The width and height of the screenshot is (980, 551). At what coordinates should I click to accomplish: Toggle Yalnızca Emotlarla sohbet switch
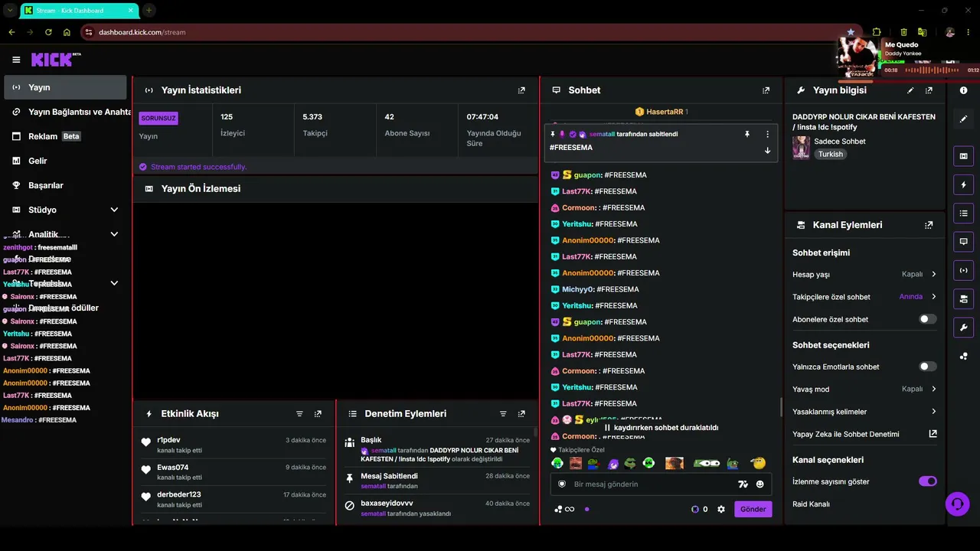click(x=927, y=367)
